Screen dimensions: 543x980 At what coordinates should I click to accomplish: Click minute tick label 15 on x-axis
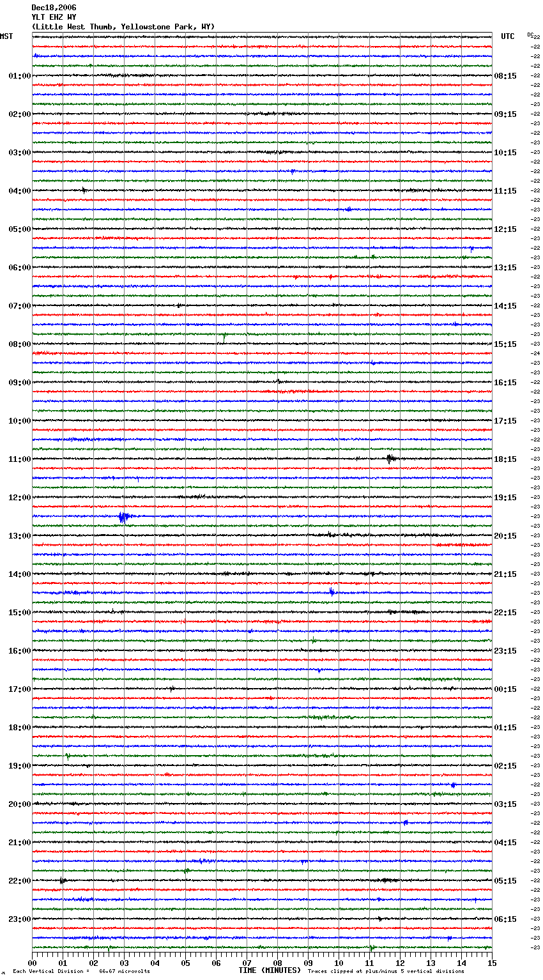click(492, 963)
